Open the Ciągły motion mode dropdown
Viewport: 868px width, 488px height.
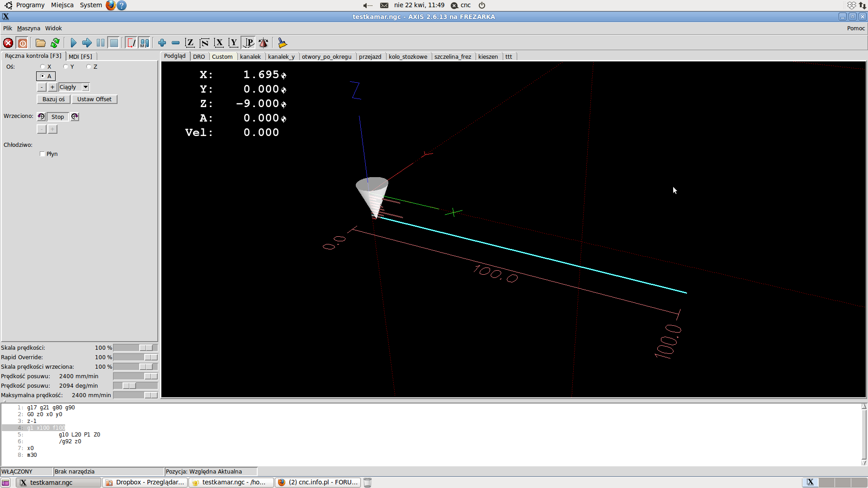[85, 86]
